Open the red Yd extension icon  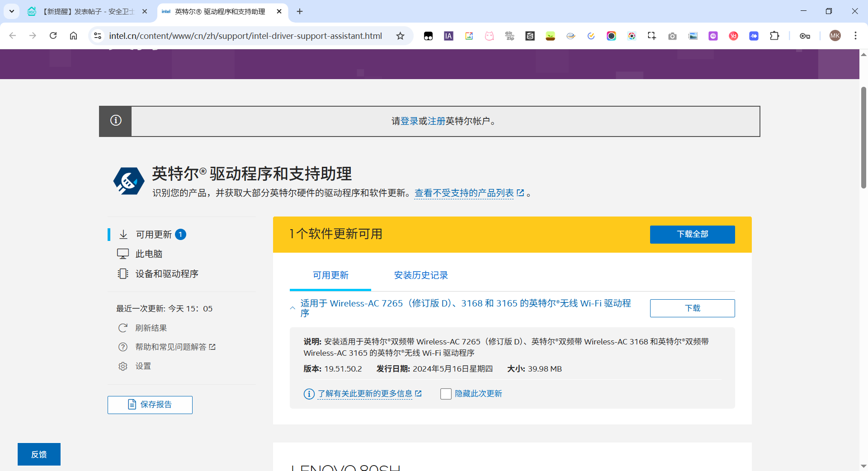point(733,36)
